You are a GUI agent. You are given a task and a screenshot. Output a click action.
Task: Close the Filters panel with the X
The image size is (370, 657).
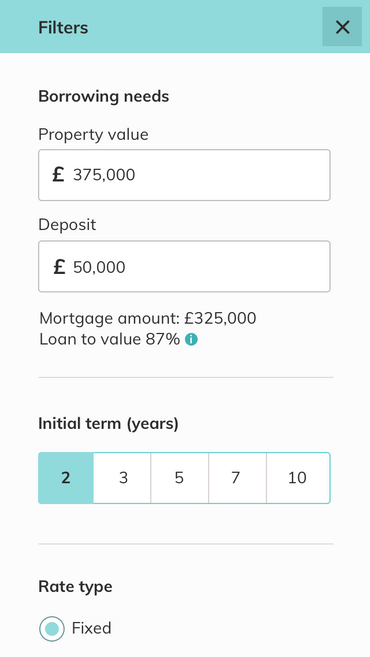point(342,27)
